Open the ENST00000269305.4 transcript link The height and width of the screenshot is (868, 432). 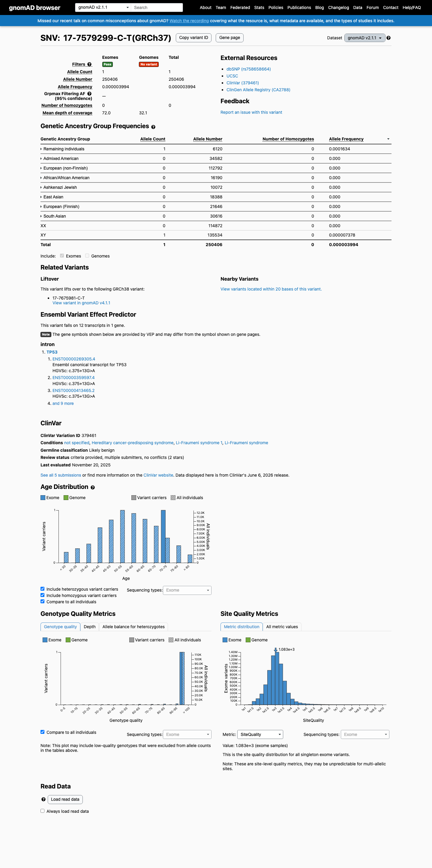coord(74,359)
